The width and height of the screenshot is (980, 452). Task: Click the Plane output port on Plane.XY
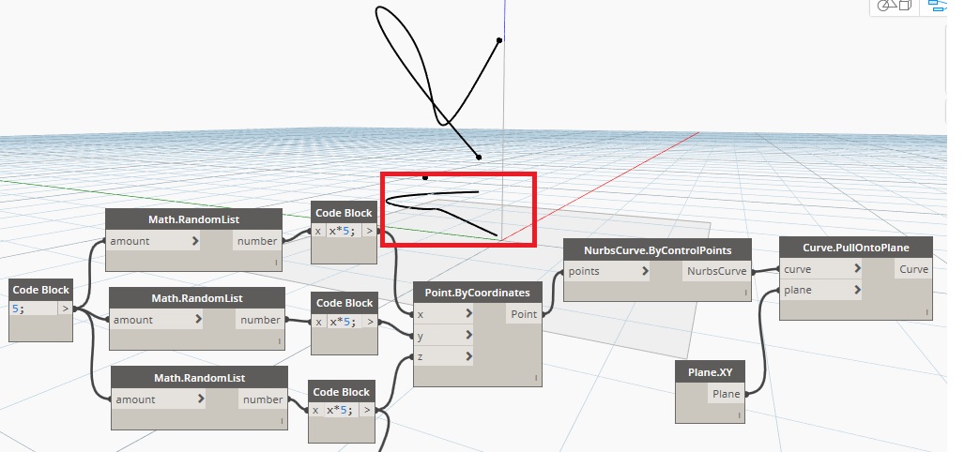[726, 394]
